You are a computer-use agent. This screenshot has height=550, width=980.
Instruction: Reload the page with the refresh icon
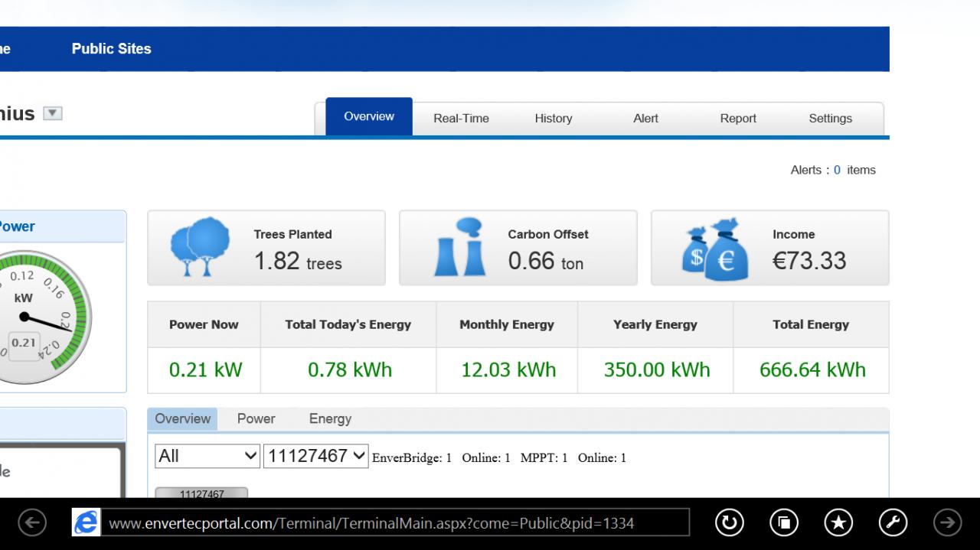729,523
